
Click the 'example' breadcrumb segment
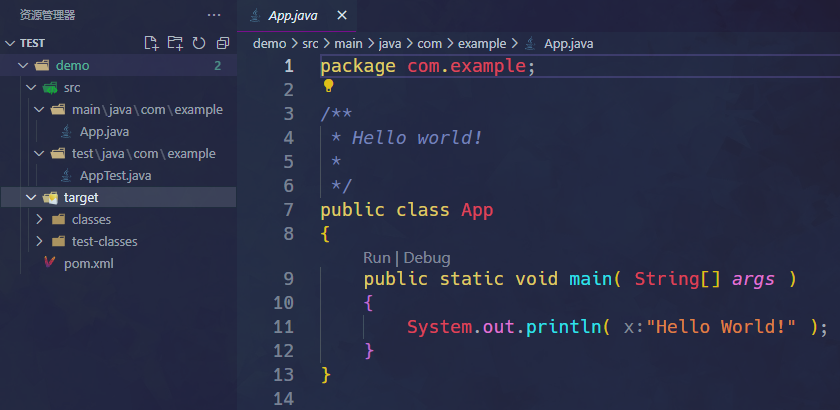tap(483, 43)
